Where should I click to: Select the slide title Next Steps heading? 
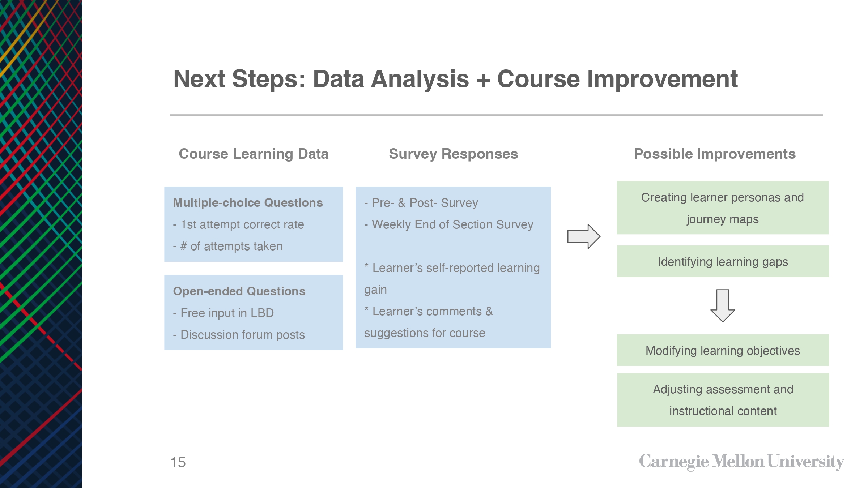(x=455, y=79)
